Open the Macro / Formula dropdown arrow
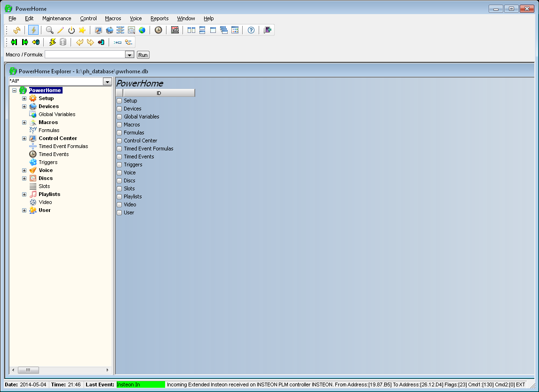 click(x=130, y=55)
